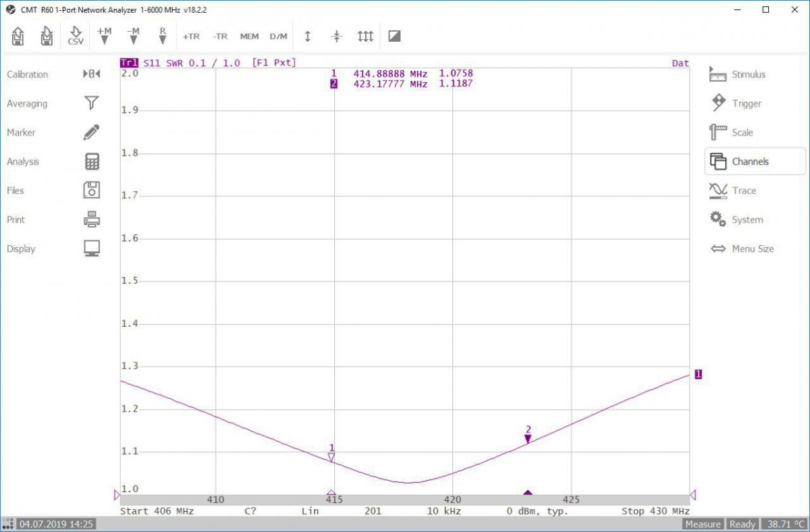The height and width of the screenshot is (532, 810).
Task: Click the Stop 430 MHz field
Action: click(x=655, y=511)
